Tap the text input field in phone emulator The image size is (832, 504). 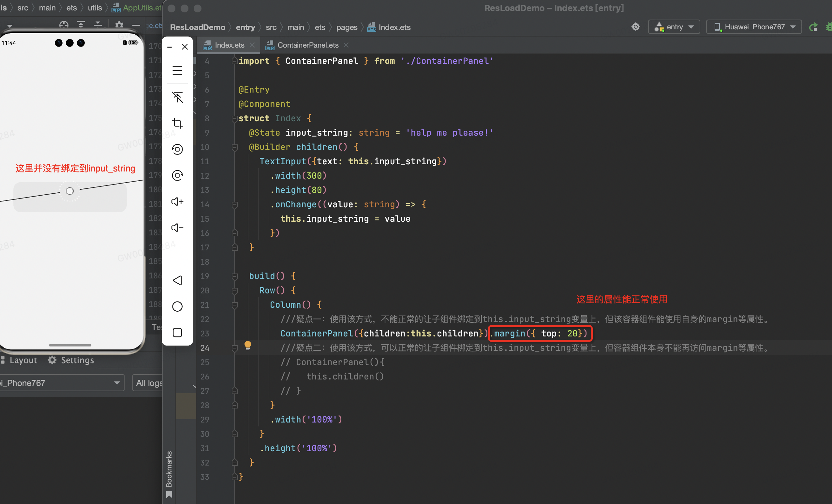click(70, 197)
